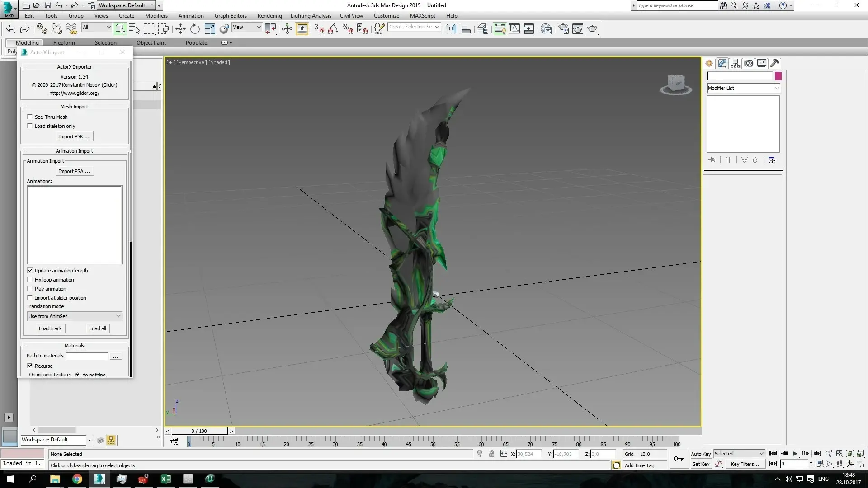
Task: Open the Workspace Default dropdown in title bar
Action: [126, 5]
